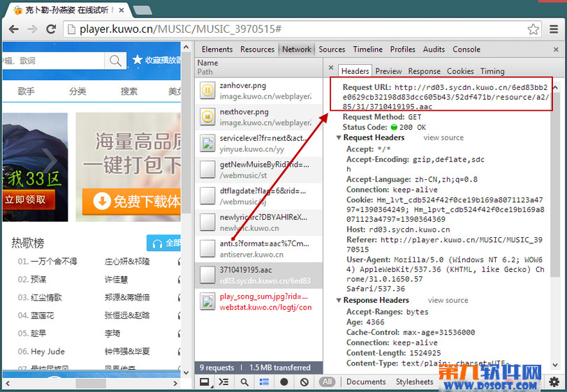Image resolution: width=567 pixels, height=392 pixels.
Task: Select the All filter pill
Action: pyautogui.click(x=327, y=382)
